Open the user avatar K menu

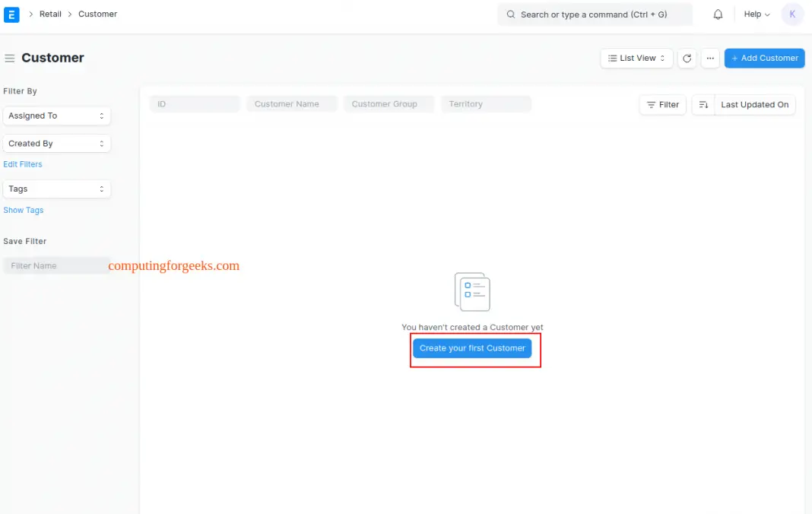792,14
